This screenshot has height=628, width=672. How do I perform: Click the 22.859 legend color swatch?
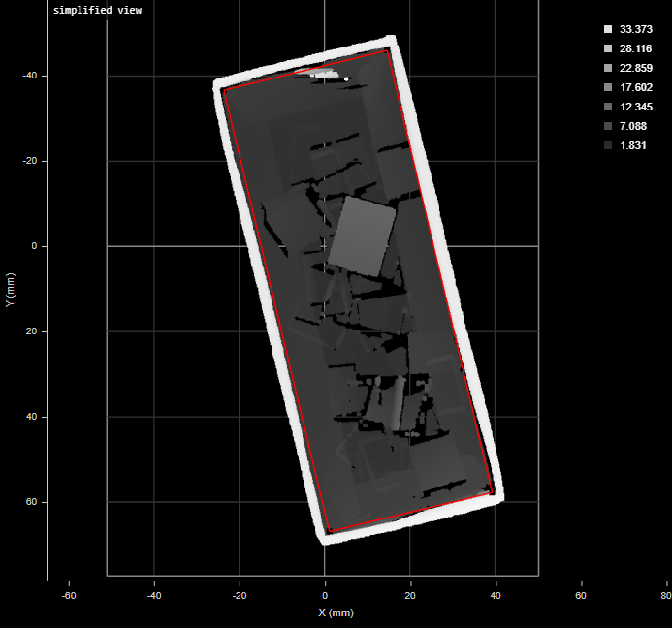tap(608, 68)
